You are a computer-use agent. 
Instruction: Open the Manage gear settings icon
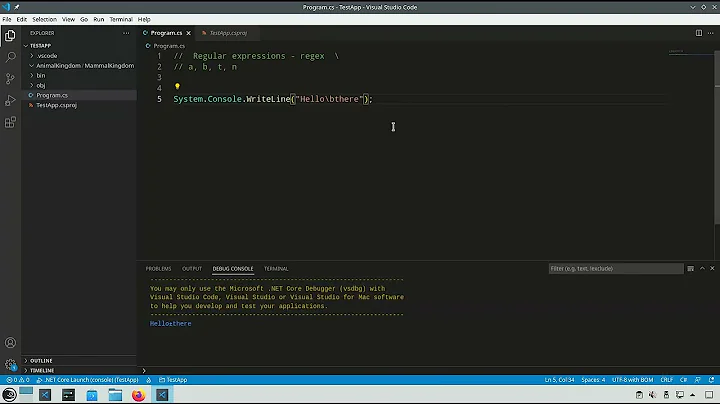10,365
